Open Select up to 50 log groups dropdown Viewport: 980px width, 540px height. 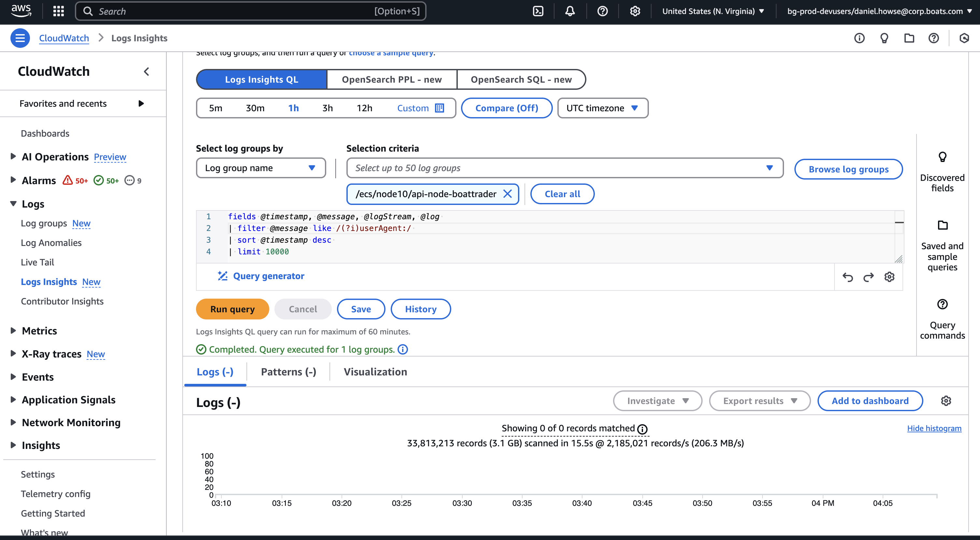565,168
